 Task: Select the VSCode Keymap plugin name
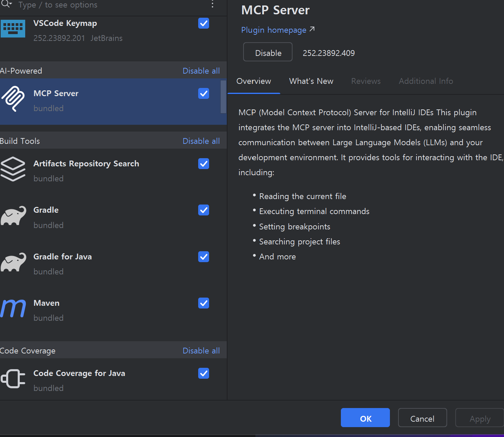pyautogui.click(x=65, y=23)
